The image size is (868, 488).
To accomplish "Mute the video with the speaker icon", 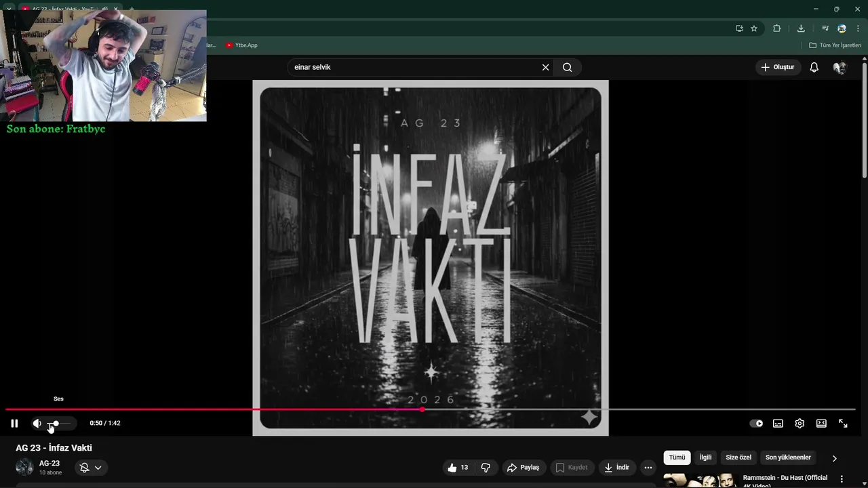I will click(x=37, y=424).
